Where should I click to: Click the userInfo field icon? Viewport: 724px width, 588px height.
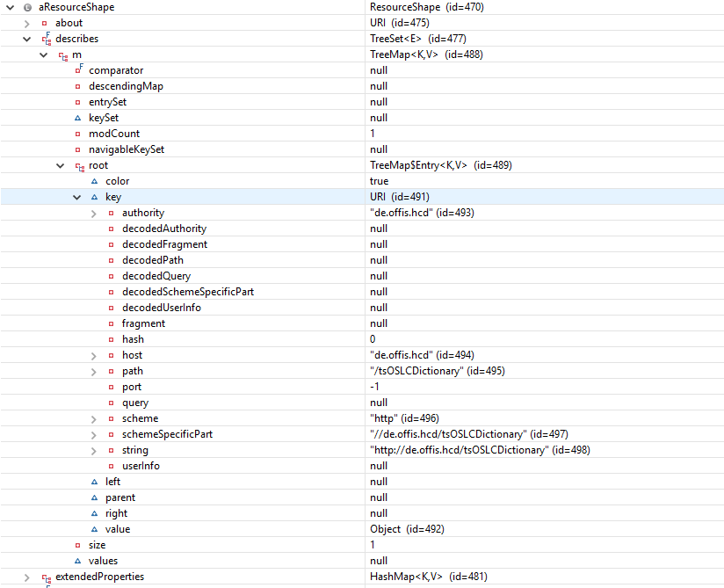pos(111,466)
